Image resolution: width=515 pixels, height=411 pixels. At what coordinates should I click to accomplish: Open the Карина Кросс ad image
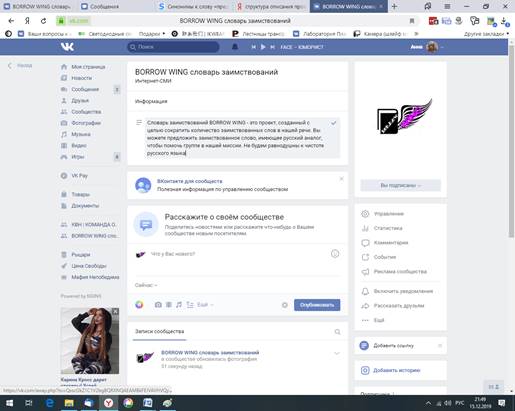coord(90,341)
